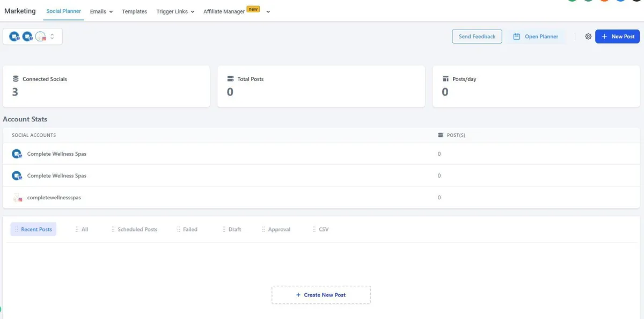The height and width of the screenshot is (319, 644).
Task: Click the completewellnessspas Instagram avatar icon
Action: pyautogui.click(x=17, y=198)
